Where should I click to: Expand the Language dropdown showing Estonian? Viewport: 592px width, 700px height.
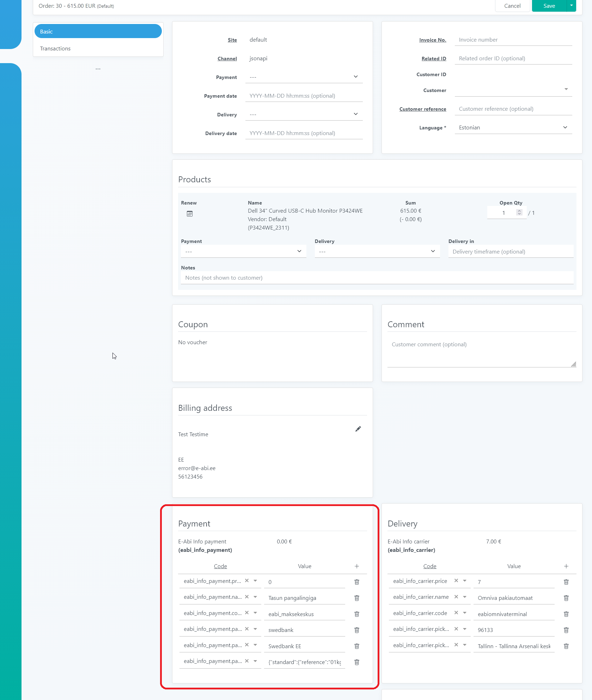click(x=513, y=128)
